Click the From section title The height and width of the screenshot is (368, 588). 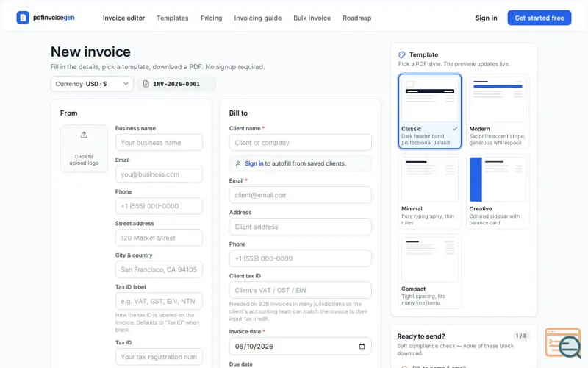(x=68, y=113)
